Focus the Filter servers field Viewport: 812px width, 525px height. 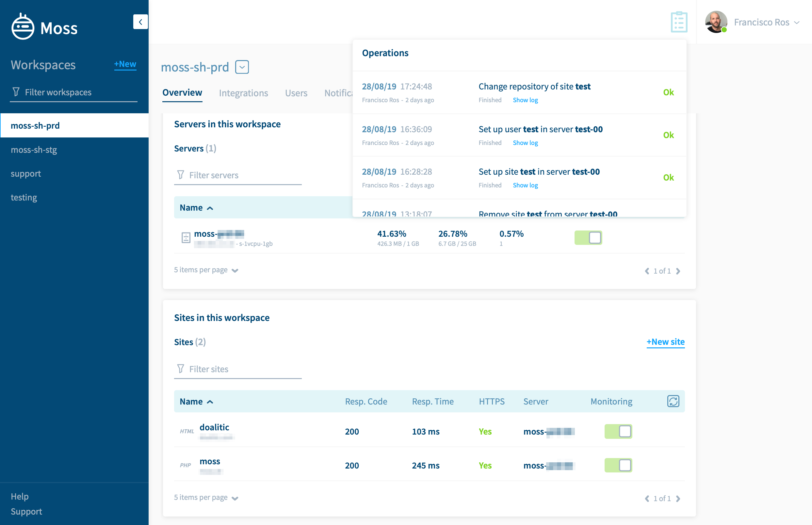(238, 175)
